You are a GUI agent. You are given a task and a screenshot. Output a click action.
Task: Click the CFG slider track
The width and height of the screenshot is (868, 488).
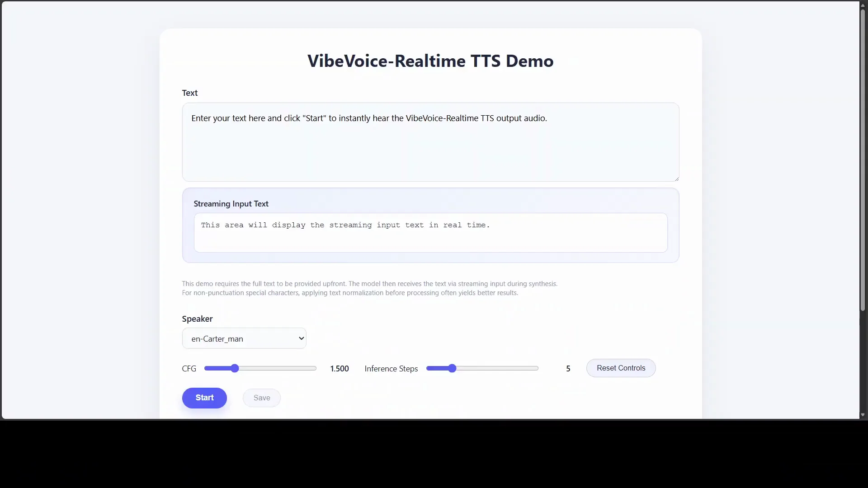[x=280, y=368]
